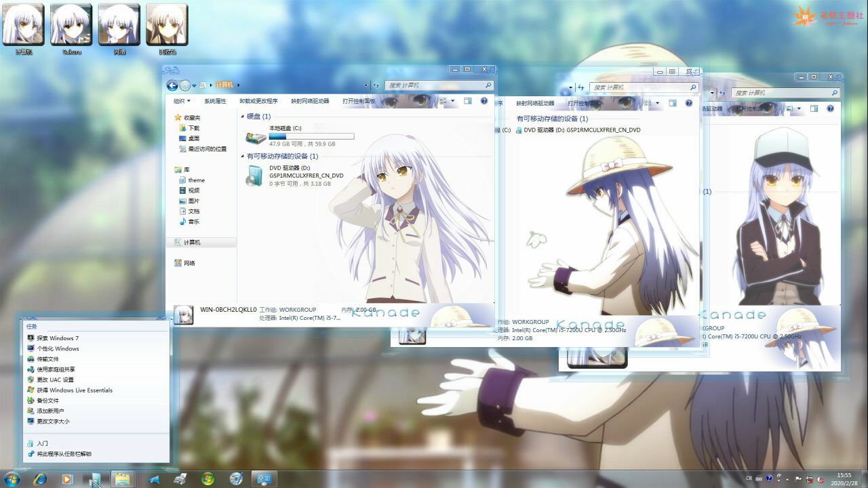The height and width of the screenshot is (488, 868).
Task: Open address bar history dropdown in front window
Action: click(366, 85)
